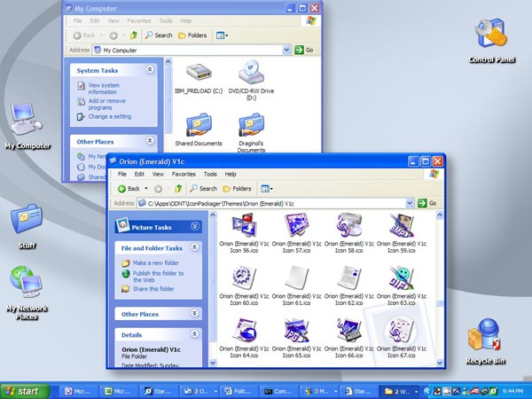The height and width of the screenshot is (399, 532).
Task: Click the Start button on taskbar
Action: (x=24, y=390)
